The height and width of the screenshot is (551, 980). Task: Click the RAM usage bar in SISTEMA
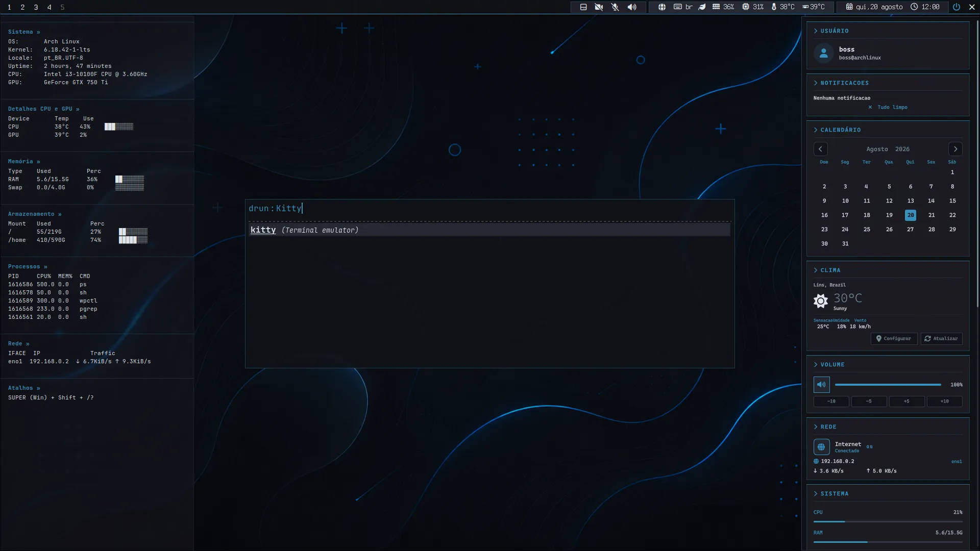point(888,542)
